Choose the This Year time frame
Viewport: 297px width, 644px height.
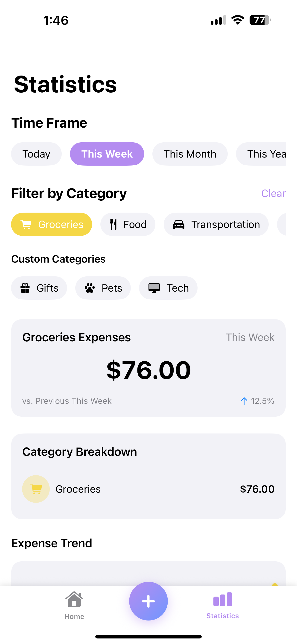tap(261, 154)
